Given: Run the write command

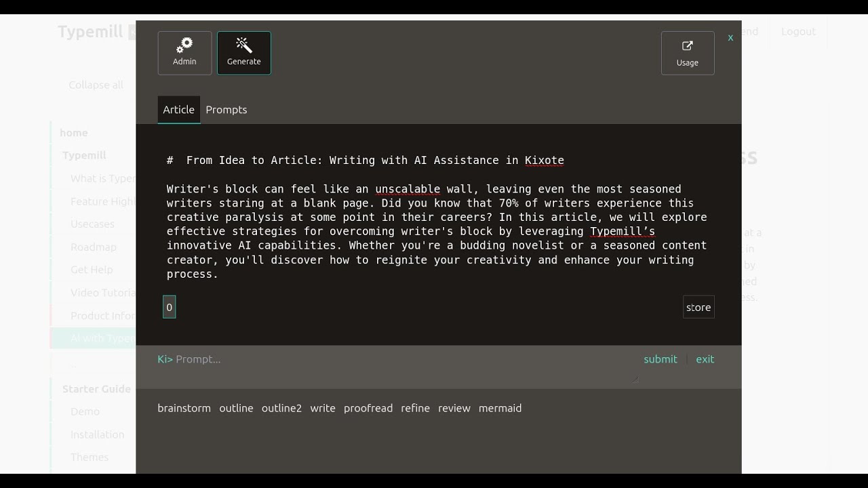Looking at the screenshot, I should coord(323,408).
